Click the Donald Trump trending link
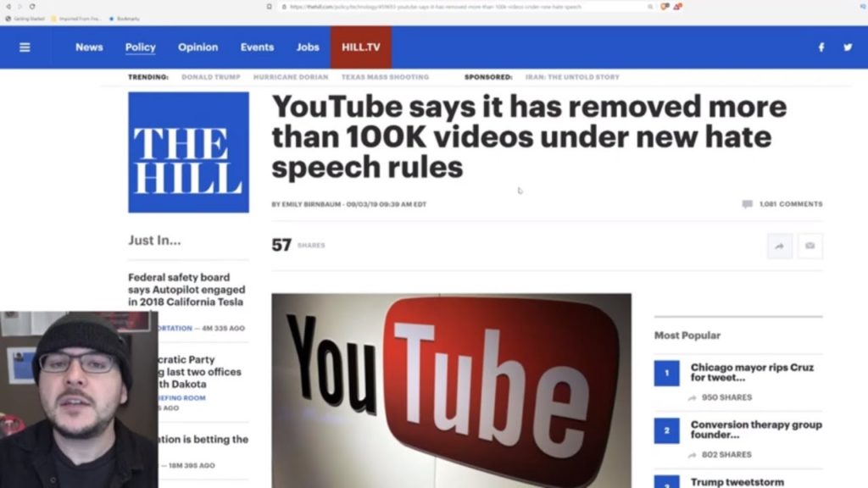The width and height of the screenshot is (868, 488). (211, 77)
